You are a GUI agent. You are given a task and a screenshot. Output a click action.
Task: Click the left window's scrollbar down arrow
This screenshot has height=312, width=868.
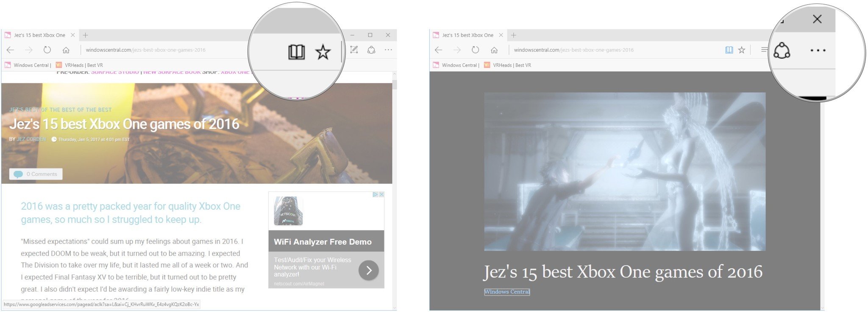point(395,308)
